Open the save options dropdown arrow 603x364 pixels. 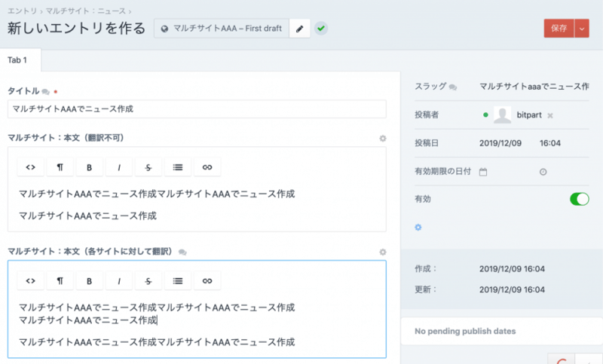coord(581,28)
